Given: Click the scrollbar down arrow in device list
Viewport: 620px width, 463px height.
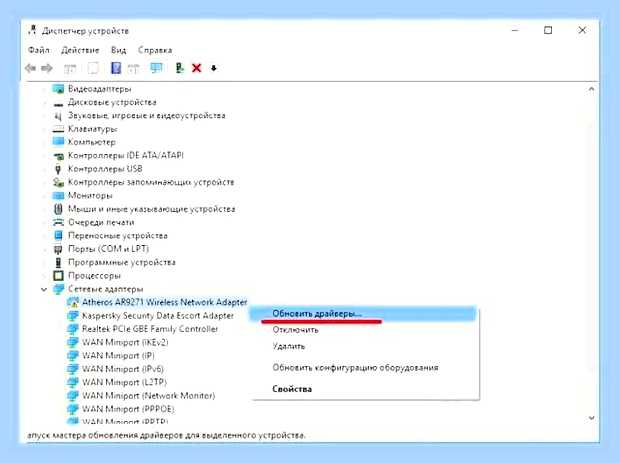Looking at the screenshot, I should pos(591,418).
